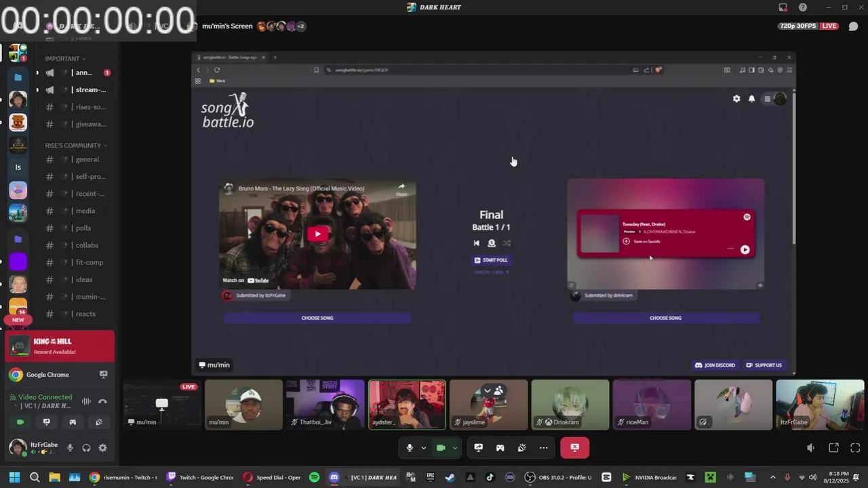Start an activity from call controls
The image size is (868, 488).
click(x=500, y=448)
